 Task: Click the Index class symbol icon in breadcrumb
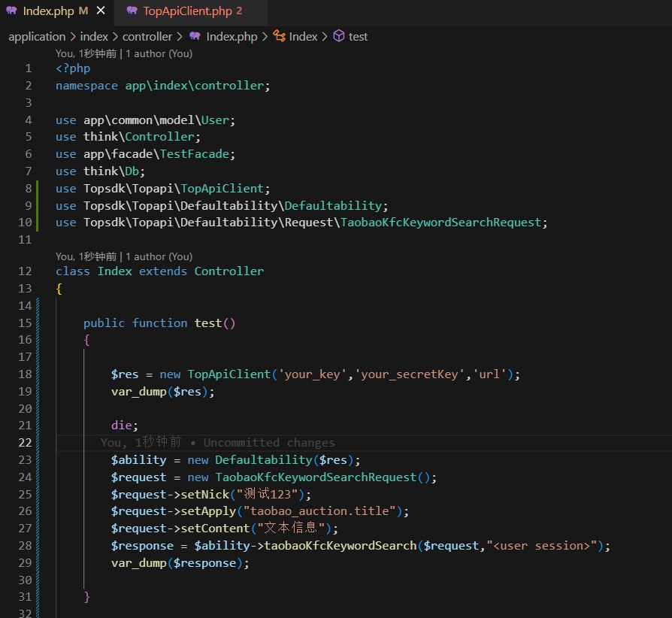(x=280, y=36)
